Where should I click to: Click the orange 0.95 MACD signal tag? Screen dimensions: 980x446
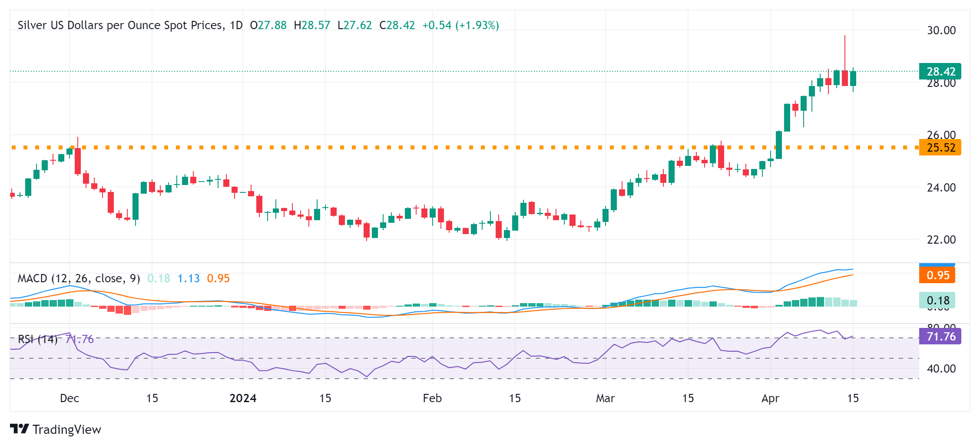click(937, 275)
